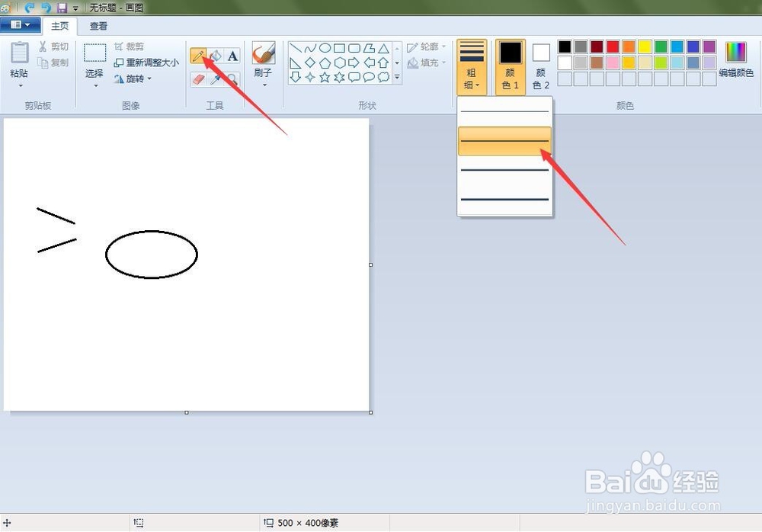Choose the Five-point star shape
Image resolution: width=762 pixels, height=532 pixels.
pos(325,77)
